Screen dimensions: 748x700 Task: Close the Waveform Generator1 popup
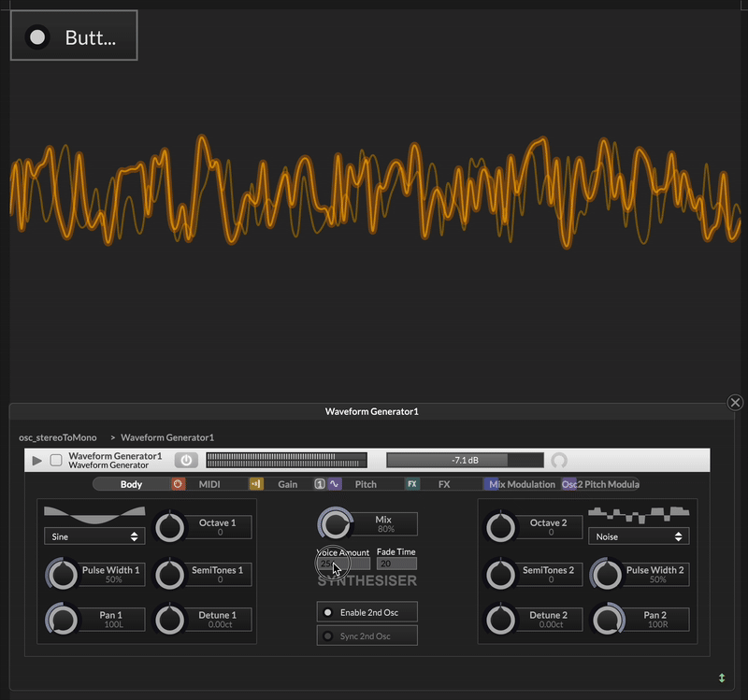pos(735,403)
